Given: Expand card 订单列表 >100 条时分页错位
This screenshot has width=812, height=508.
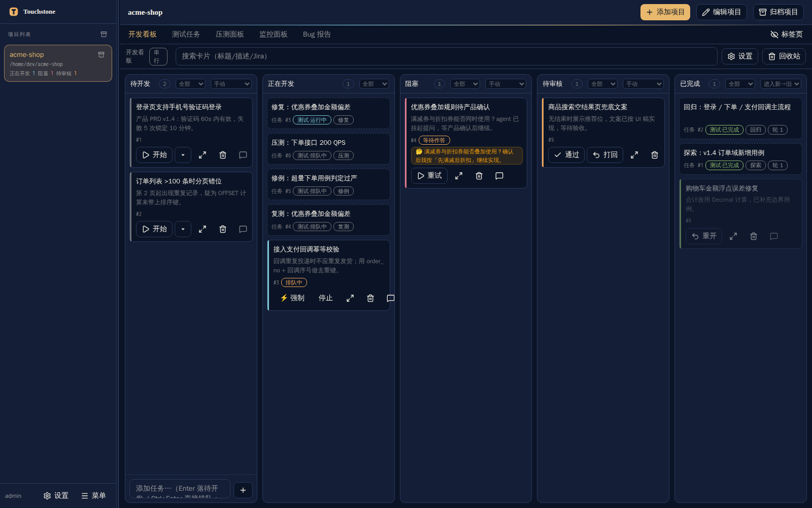Looking at the screenshot, I should 202,229.
